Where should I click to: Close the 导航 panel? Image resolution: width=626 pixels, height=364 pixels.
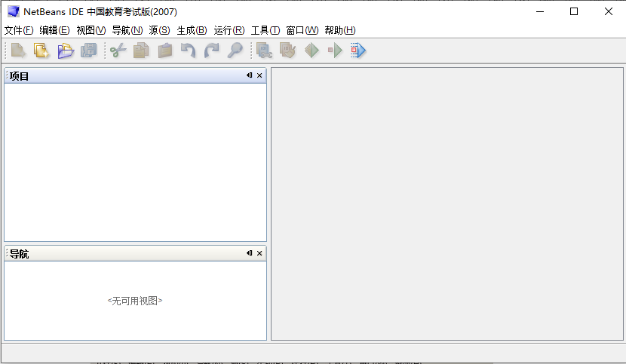click(259, 253)
